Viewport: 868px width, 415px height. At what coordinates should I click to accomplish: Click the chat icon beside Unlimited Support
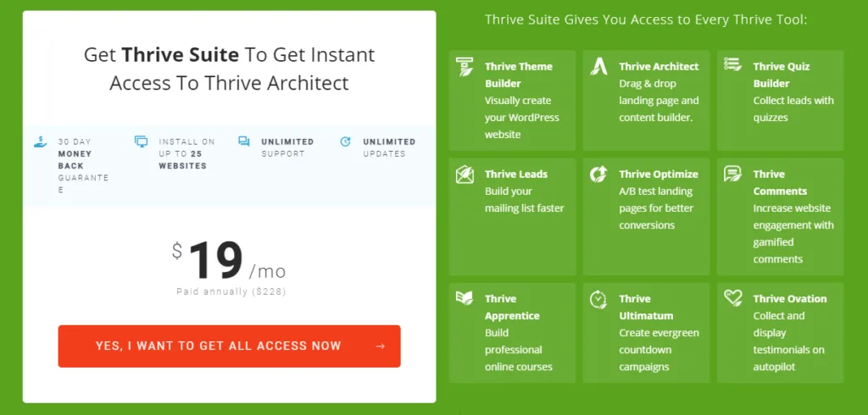point(243,141)
